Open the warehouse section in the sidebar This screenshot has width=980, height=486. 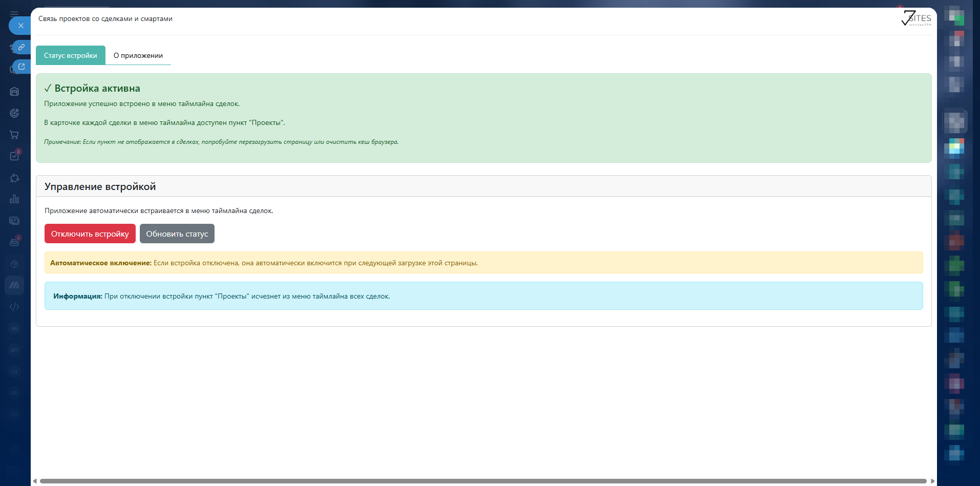coord(14,92)
